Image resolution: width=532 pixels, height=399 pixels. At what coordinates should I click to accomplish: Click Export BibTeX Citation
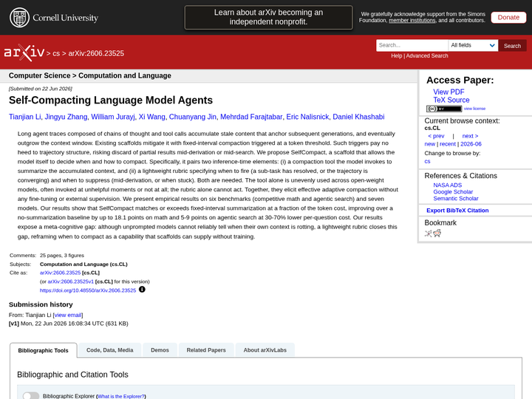457,211
